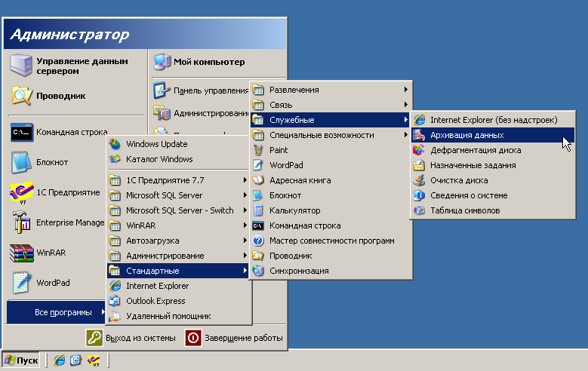Click the Outlook Express icon
This screenshot has height=371, width=588.
115,301
